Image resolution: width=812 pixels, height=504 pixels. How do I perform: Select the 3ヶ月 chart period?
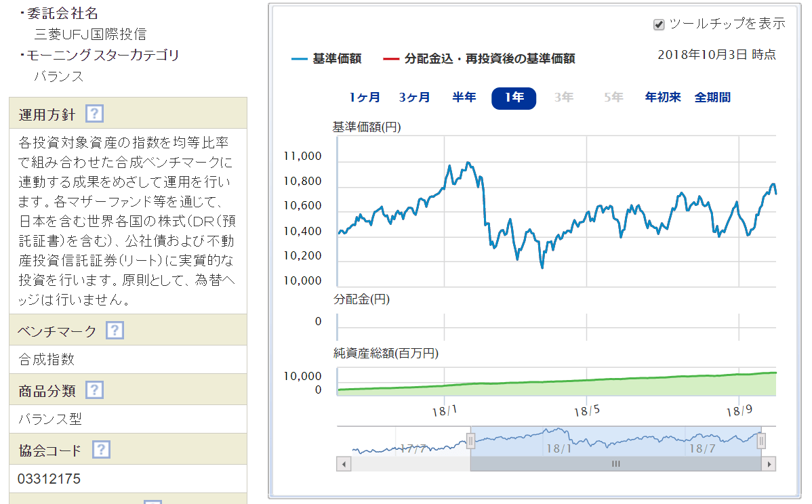tap(414, 98)
